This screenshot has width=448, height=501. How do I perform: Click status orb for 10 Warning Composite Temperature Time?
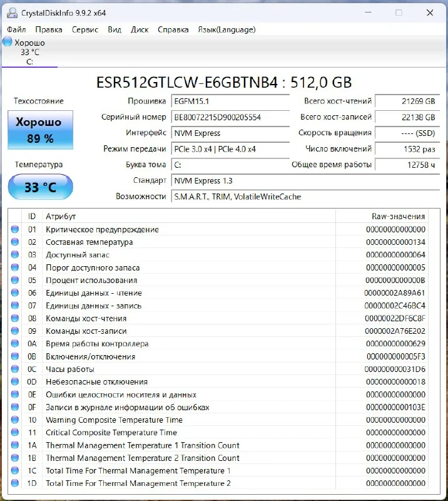click(14, 420)
